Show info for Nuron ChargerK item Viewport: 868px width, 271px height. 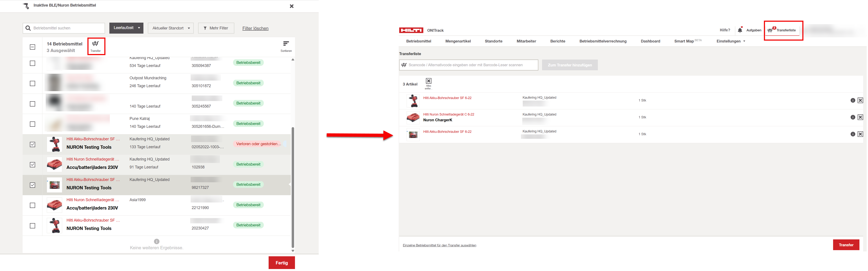pyautogui.click(x=852, y=117)
